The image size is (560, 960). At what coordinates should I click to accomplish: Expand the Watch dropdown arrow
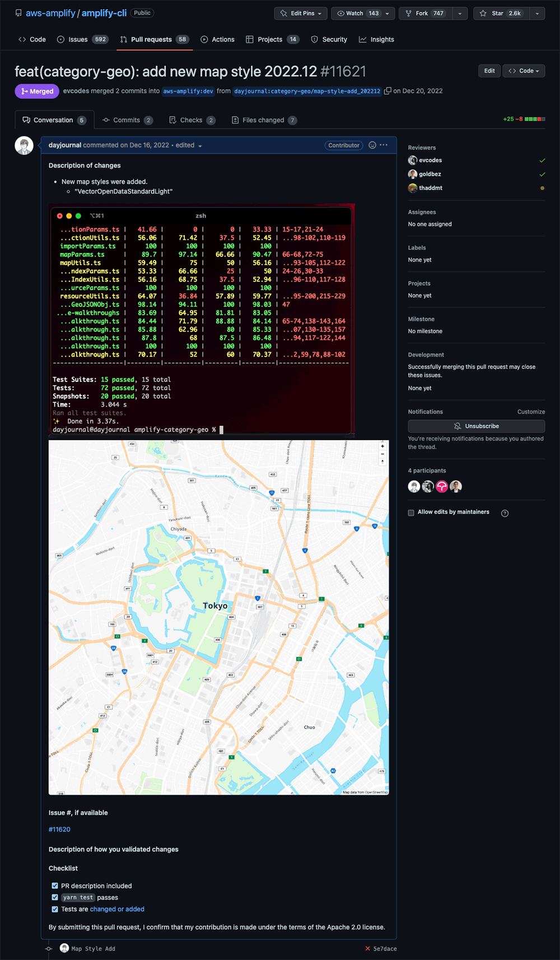pos(387,13)
